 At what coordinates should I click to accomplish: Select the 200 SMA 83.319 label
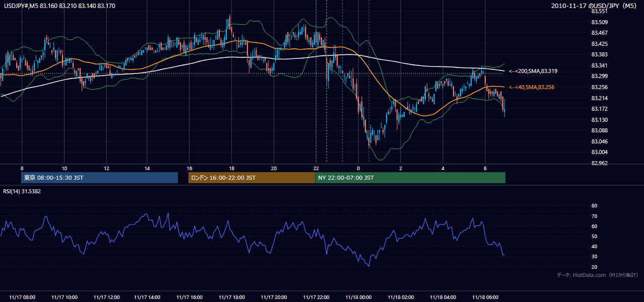533,71
